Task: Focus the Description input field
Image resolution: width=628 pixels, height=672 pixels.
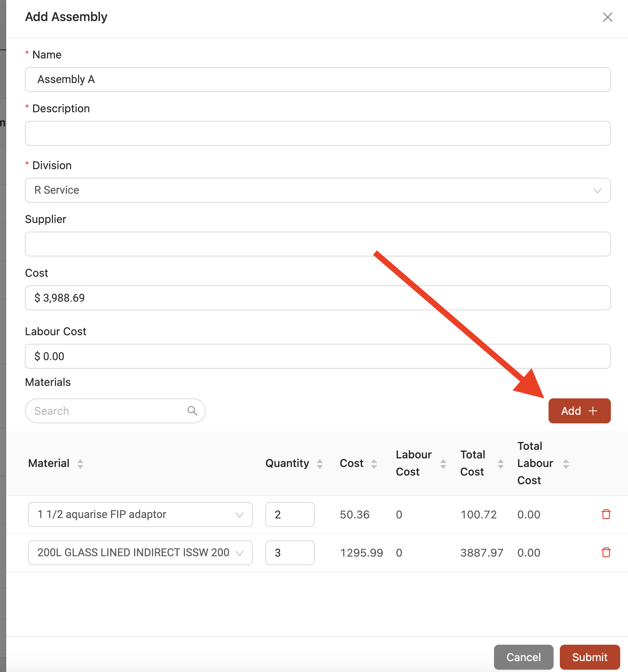Action: (318, 133)
